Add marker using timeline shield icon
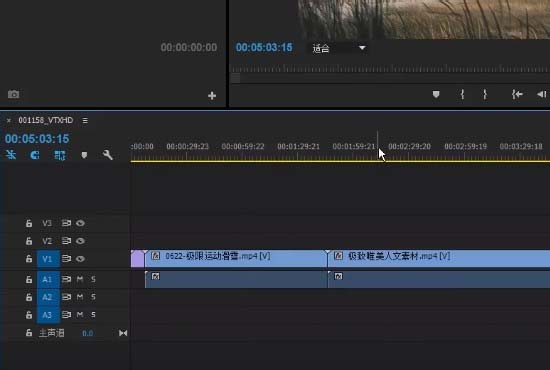Viewport: 550px width, 370px height. [x=84, y=155]
